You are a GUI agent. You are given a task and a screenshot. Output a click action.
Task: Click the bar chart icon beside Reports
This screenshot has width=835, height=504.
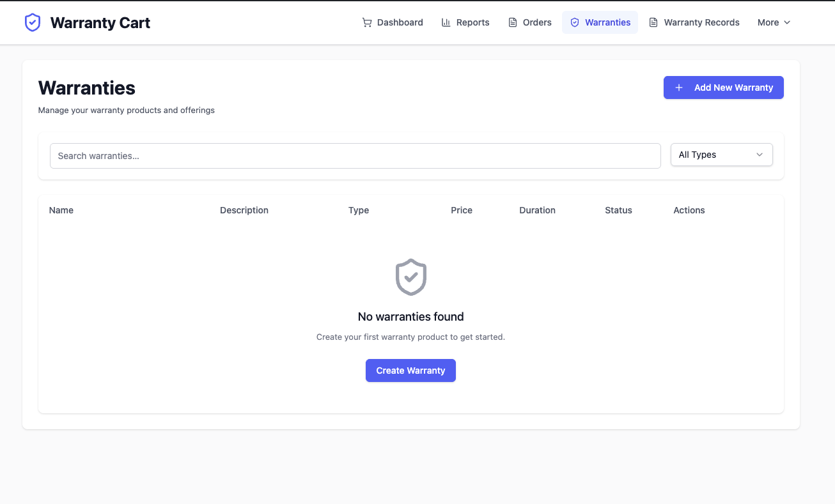(446, 22)
